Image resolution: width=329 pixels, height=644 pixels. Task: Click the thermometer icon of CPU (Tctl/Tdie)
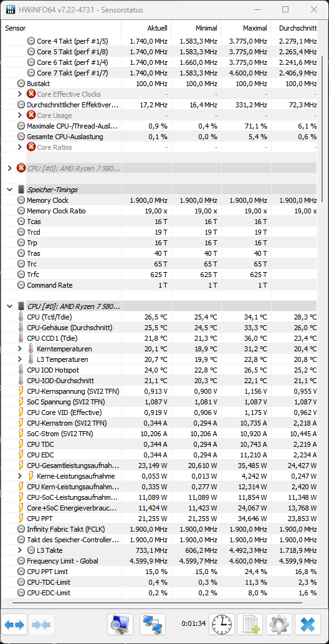[21, 317]
